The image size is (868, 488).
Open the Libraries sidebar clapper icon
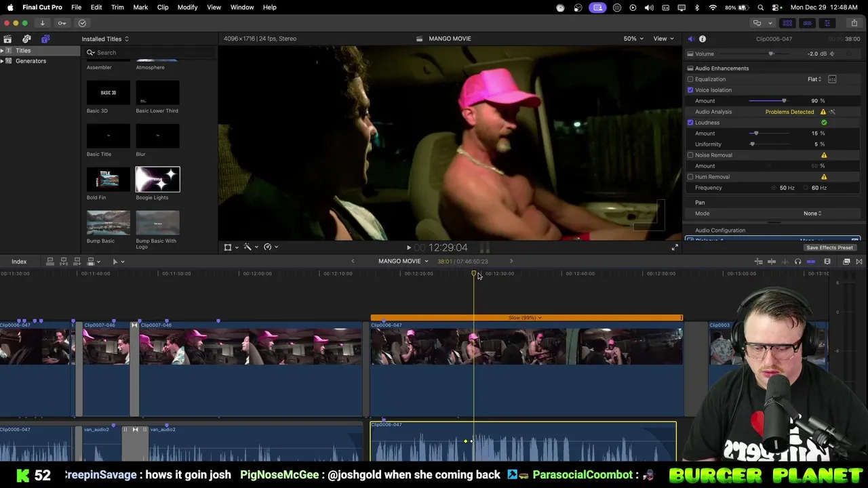(x=7, y=39)
